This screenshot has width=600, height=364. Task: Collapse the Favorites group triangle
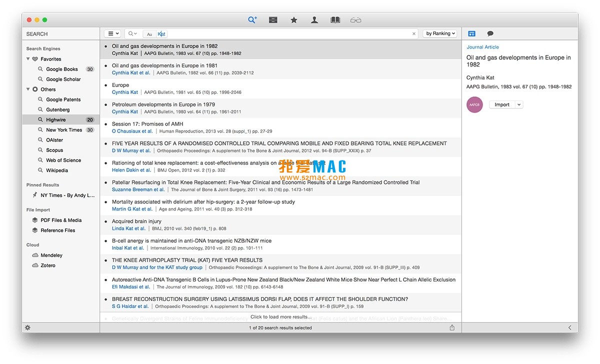pyautogui.click(x=28, y=59)
